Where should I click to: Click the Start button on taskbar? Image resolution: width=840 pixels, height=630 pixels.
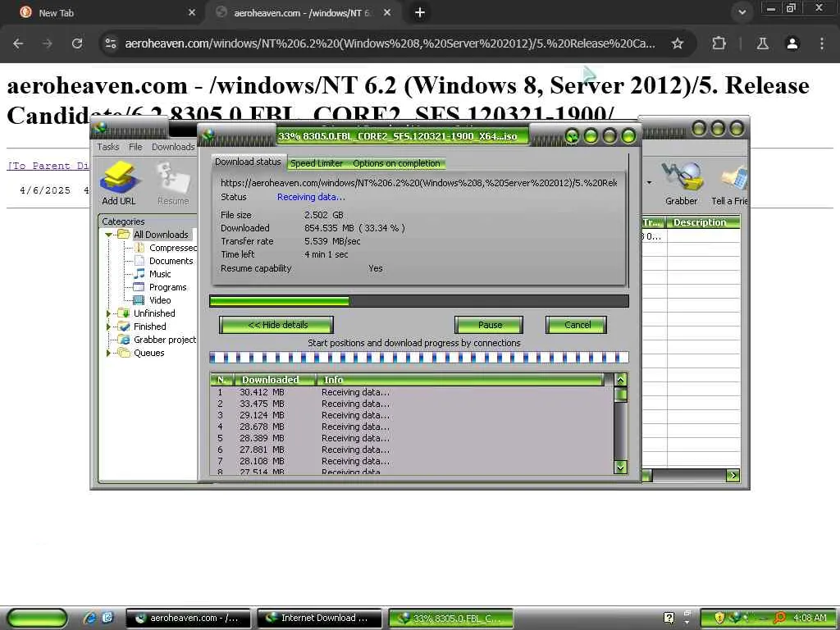click(x=38, y=619)
